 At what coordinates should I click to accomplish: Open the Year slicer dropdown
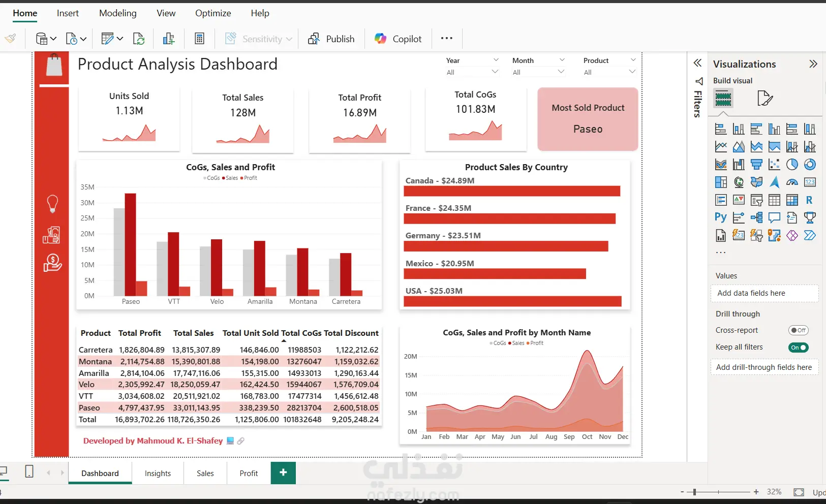click(496, 72)
